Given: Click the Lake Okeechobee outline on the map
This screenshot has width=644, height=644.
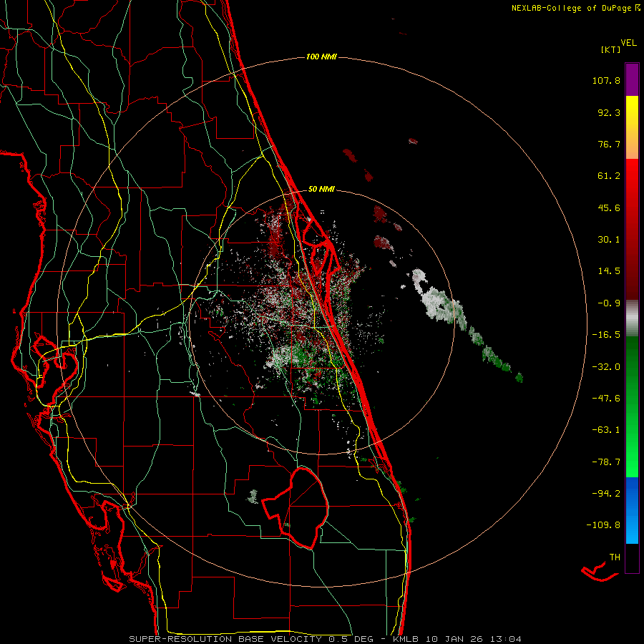Looking at the screenshot, I should pos(296,507).
